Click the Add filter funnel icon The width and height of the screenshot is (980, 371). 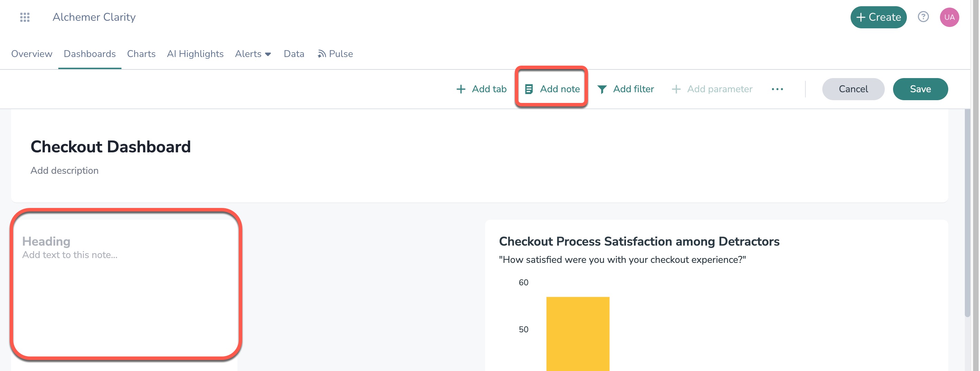pos(601,89)
